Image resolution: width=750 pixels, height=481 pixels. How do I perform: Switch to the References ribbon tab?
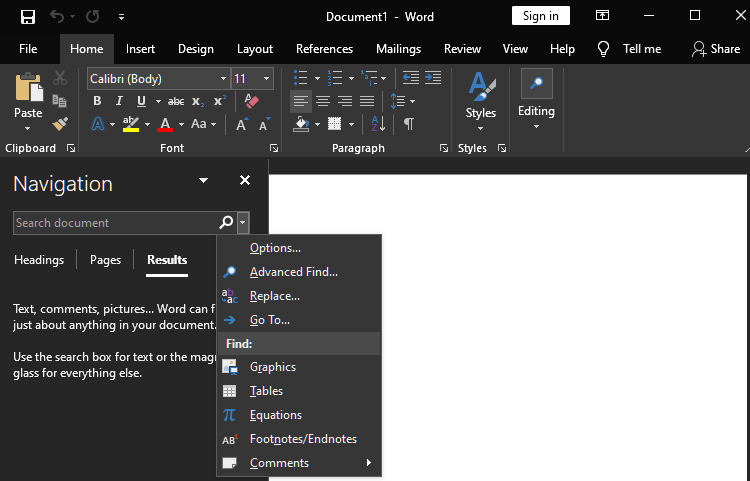(324, 49)
